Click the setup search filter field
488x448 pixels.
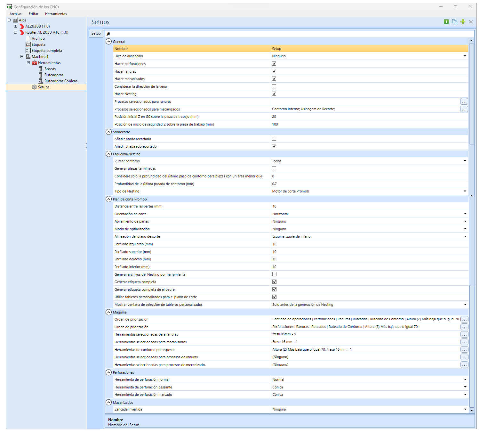290,34
